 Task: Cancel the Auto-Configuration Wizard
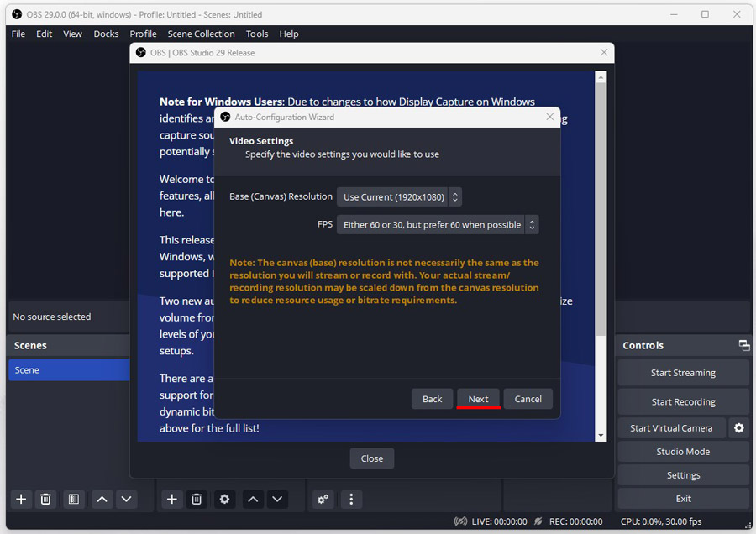click(x=528, y=399)
